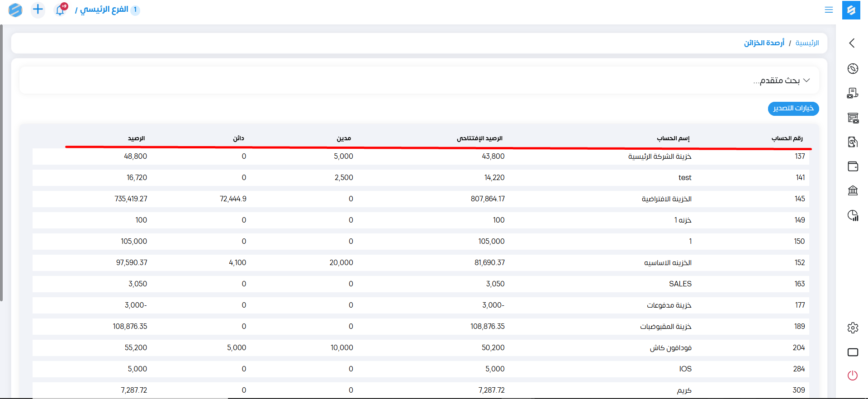The width and height of the screenshot is (868, 399).
Task: Click the red power logout icon
Action: [853, 375]
